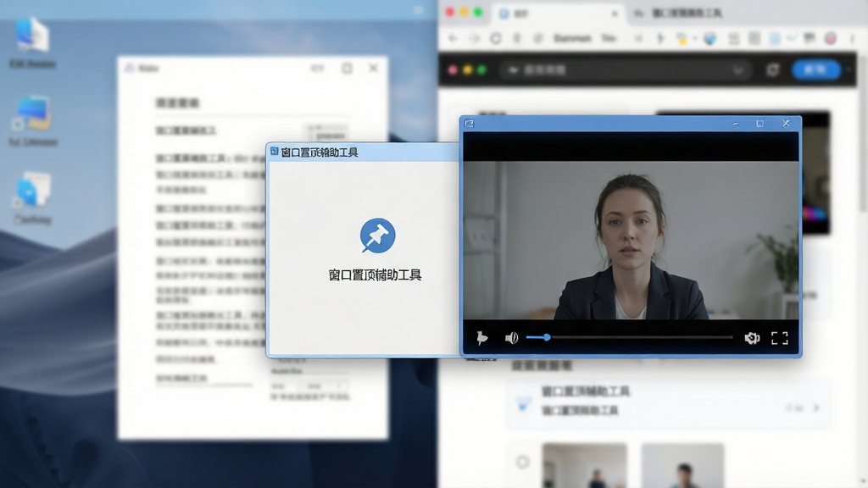
Task: Click the 窗口置顶辅助工具 label below the pushpin
Action: click(375, 275)
